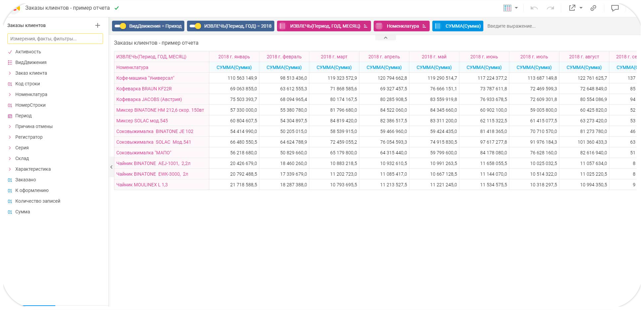Click the table view type icon

(507, 8)
